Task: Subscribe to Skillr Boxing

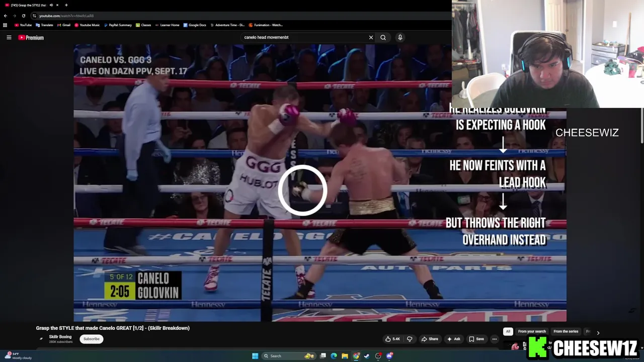Action: click(92, 339)
